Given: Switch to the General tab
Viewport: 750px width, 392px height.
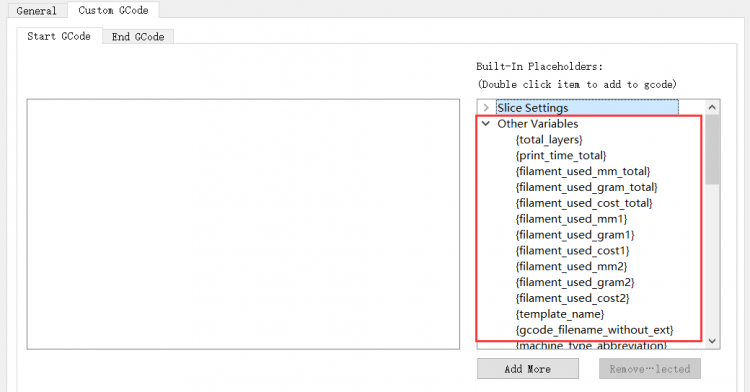Looking at the screenshot, I should coord(36,11).
